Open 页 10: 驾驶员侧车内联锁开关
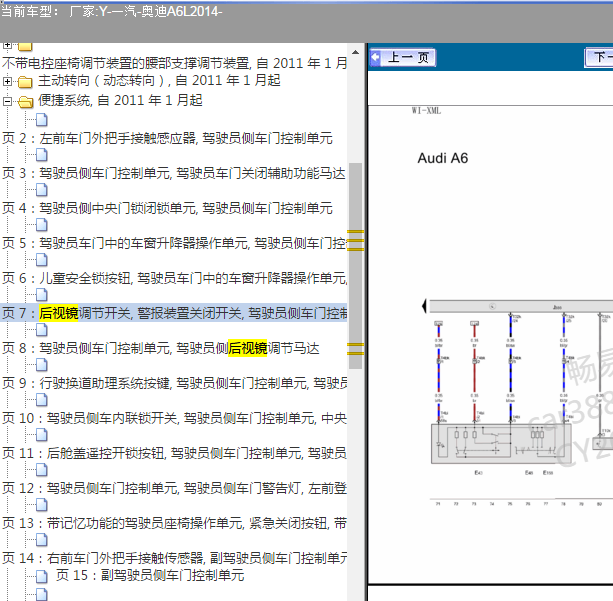This screenshot has height=601, width=613. point(174,418)
